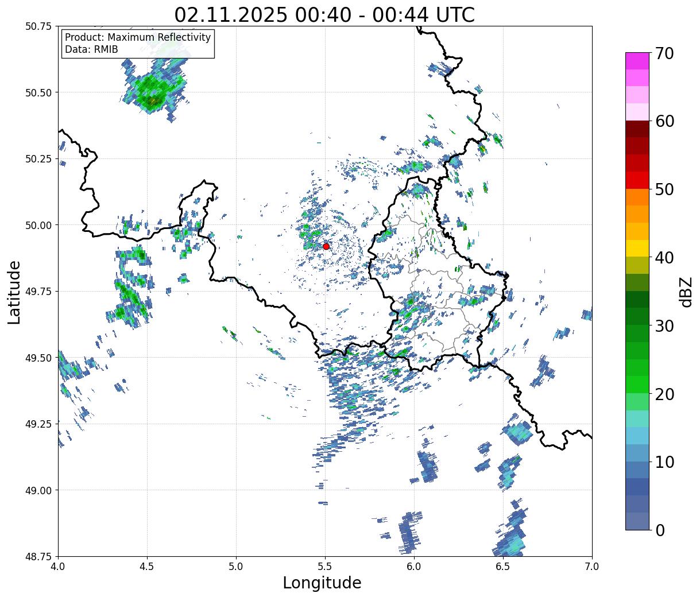Click the "Latitude" axis label

coord(14,292)
